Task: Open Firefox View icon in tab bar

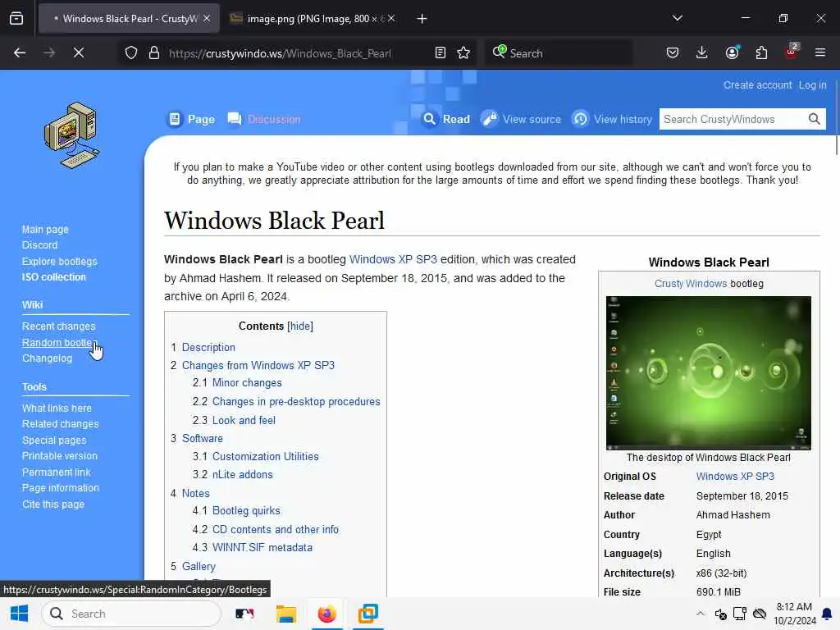Action: tap(16, 19)
